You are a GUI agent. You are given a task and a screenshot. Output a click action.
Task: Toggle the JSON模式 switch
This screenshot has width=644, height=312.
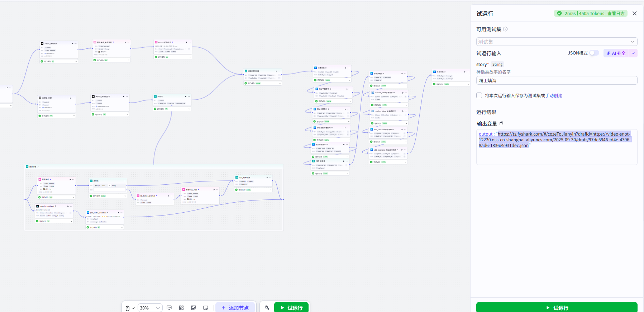594,53
